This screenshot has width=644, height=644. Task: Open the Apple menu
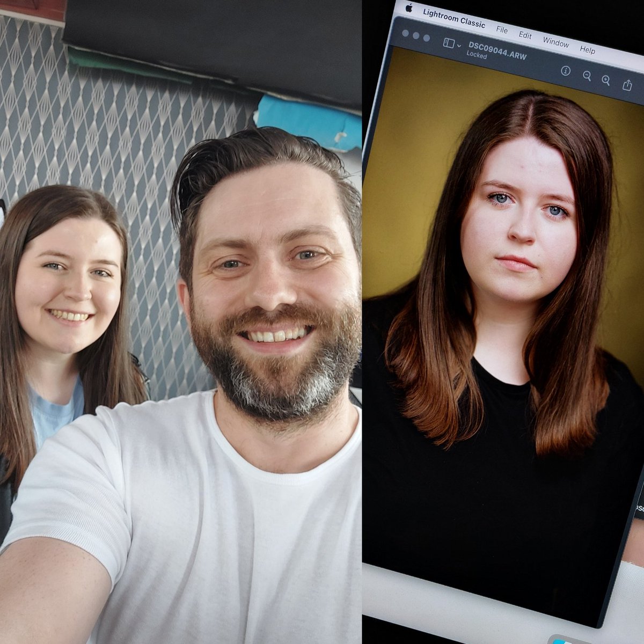coord(409,8)
